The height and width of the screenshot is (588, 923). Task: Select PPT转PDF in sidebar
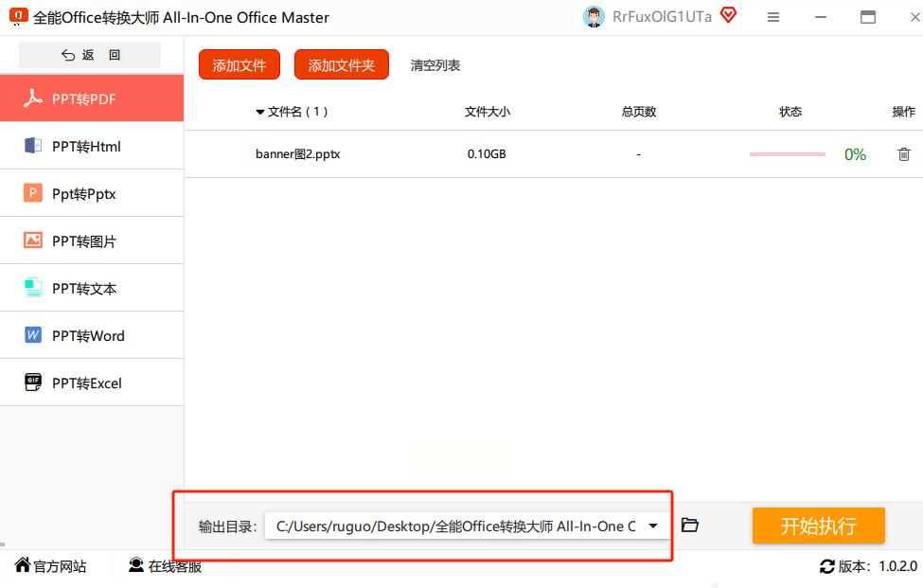[91, 98]
